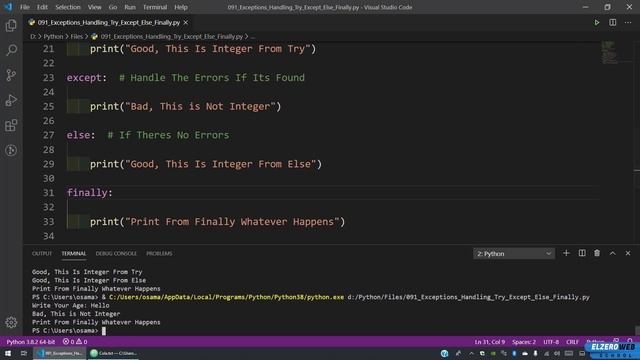
Task: Click the VS Code logo icon
Action: tap(8, 7)
